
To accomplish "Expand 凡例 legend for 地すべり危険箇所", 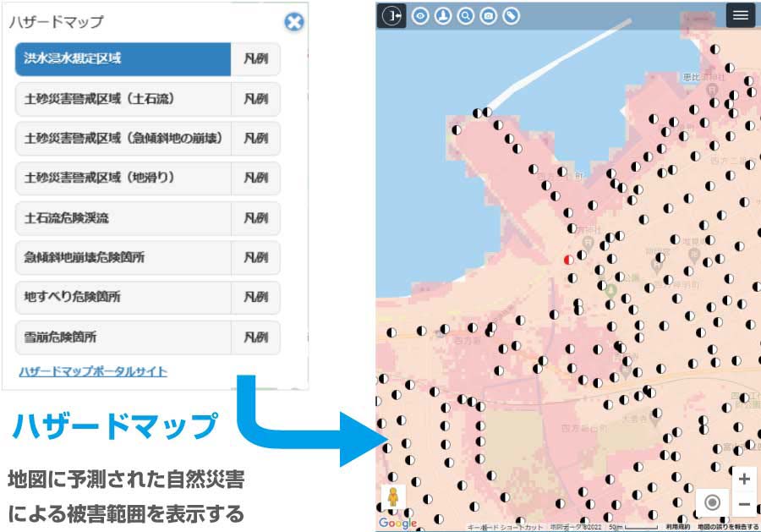I will point(255,297).
